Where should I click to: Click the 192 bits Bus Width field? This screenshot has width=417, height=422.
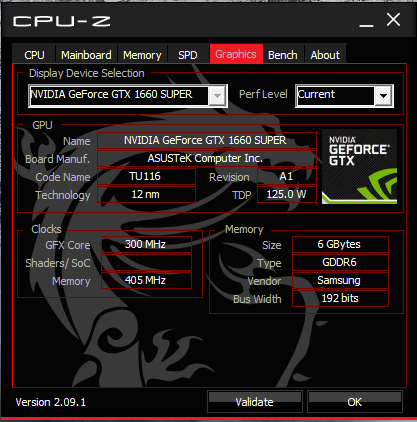coord(340,298)
